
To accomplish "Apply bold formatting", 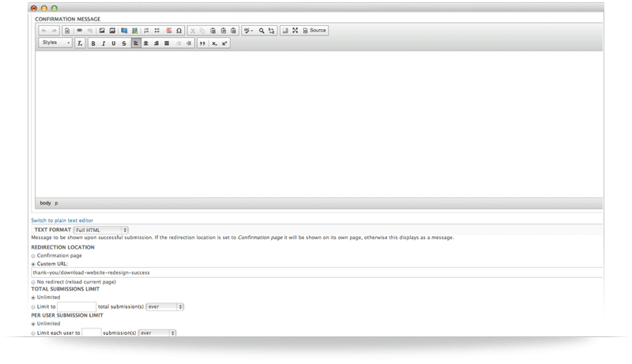I will point(93,43).
